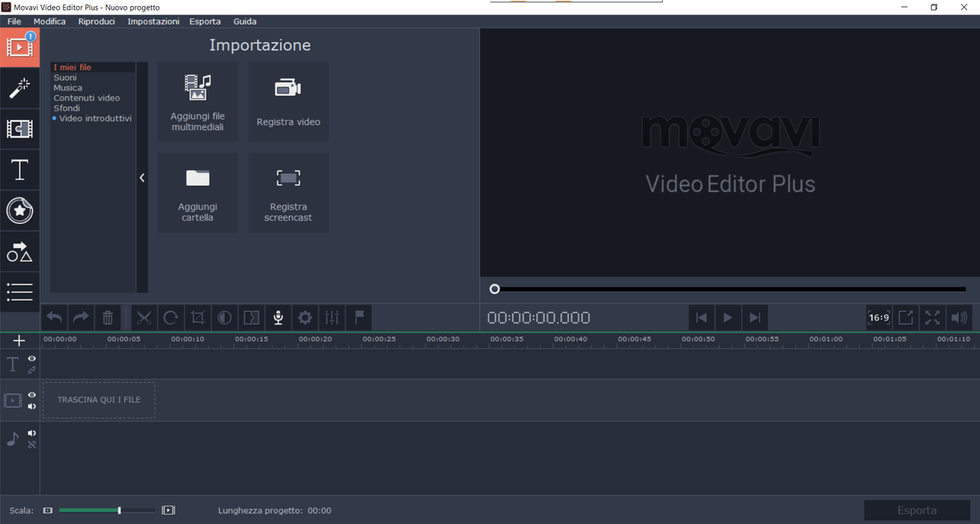Open the Modifica menu

[x=50, y=21]
